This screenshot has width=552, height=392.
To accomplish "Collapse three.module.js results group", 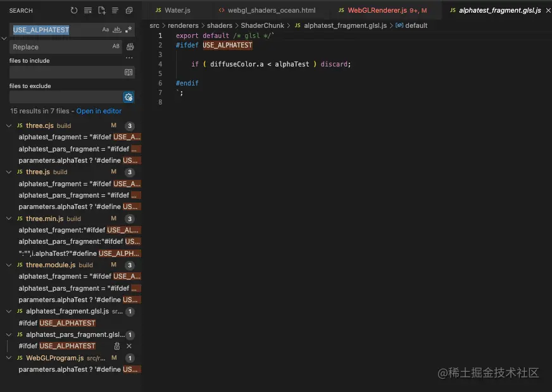I will 9,265.
